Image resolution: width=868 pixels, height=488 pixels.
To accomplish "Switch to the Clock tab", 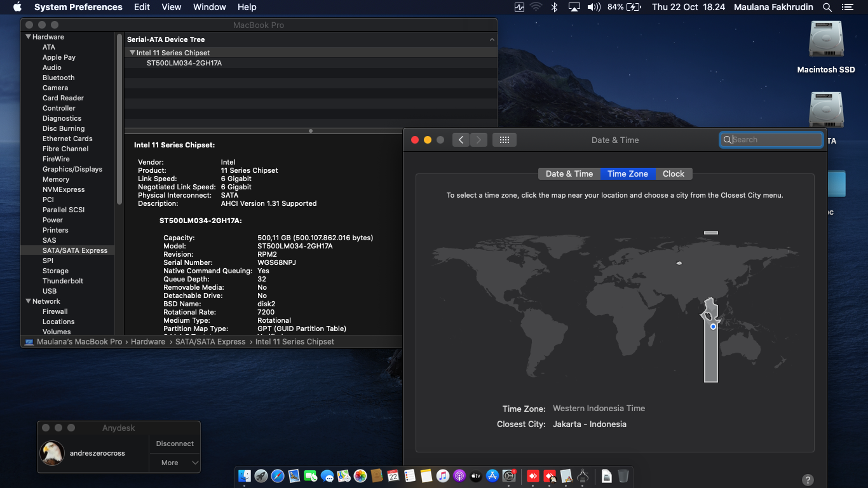I will pyautogui.click(x=674, y=173).
